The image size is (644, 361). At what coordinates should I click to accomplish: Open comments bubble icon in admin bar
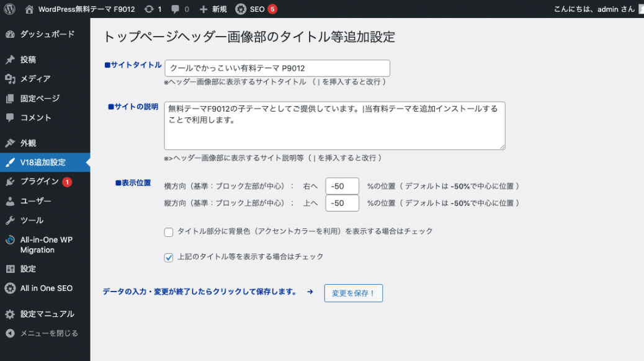[175, 9]
